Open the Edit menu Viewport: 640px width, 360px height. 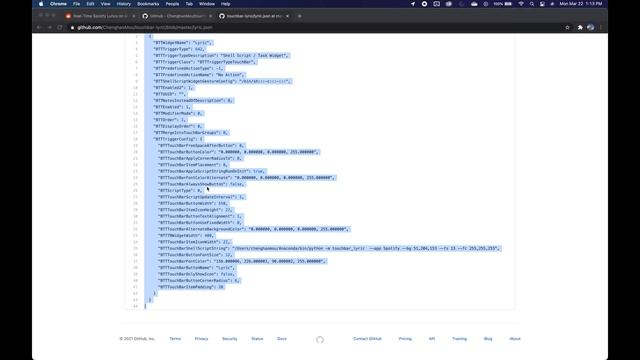coord(90,4)
